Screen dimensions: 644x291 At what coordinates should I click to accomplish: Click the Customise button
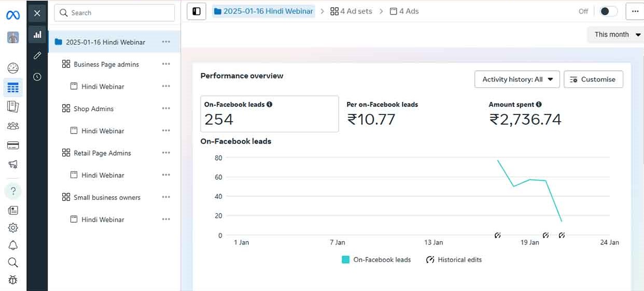click(x=593, y=79)
